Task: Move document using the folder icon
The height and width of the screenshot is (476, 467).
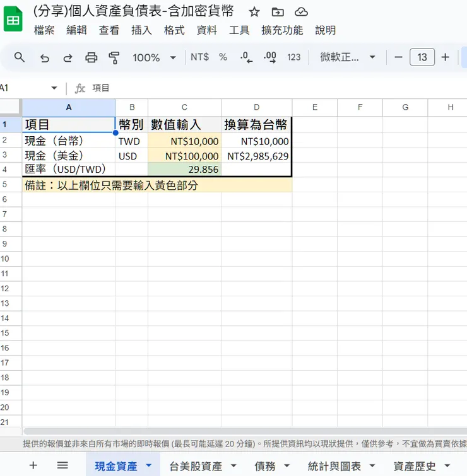Action: [x=278, y=12]
